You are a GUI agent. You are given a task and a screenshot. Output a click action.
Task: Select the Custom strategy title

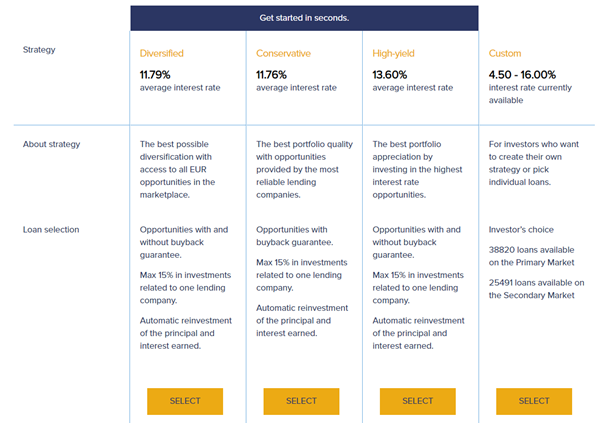(x=505, y=53)
